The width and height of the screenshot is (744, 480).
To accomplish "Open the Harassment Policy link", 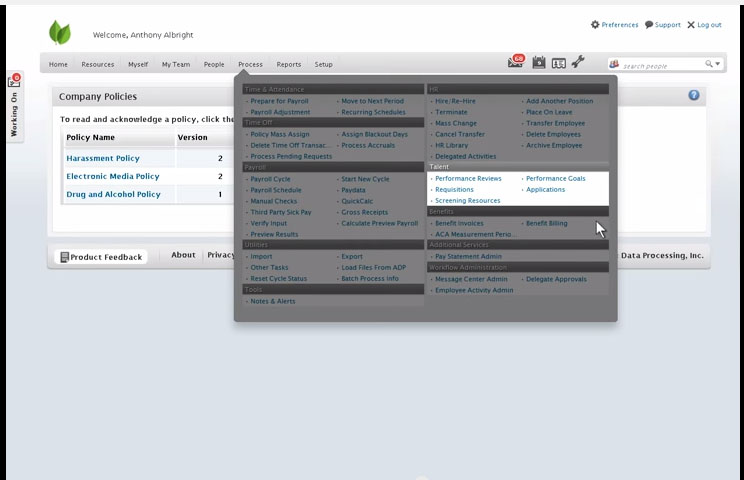I will pos(103,158).
